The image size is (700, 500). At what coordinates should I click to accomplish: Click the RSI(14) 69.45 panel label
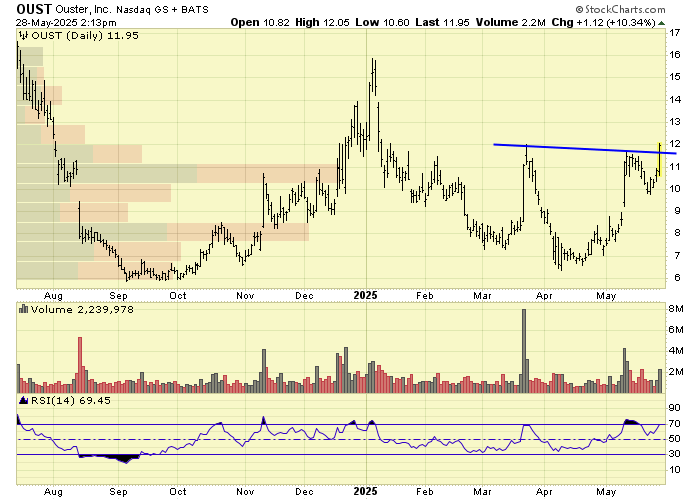point(71,400)
